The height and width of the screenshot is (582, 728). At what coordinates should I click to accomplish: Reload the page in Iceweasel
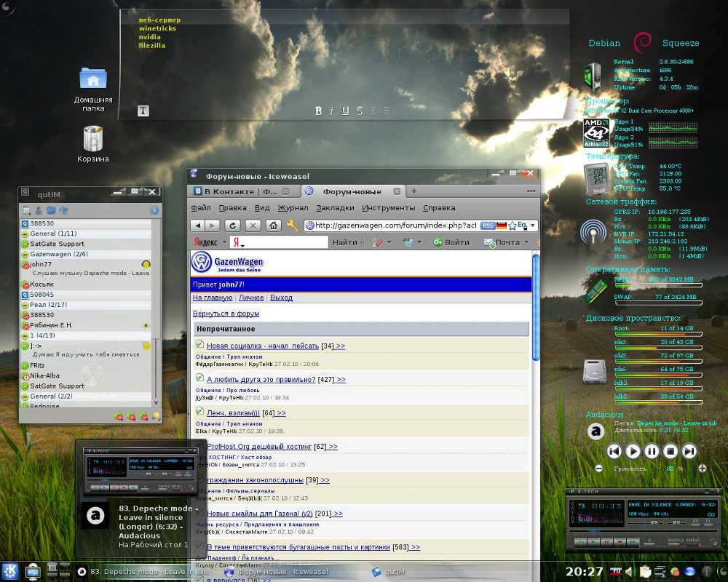coord(232,226)
